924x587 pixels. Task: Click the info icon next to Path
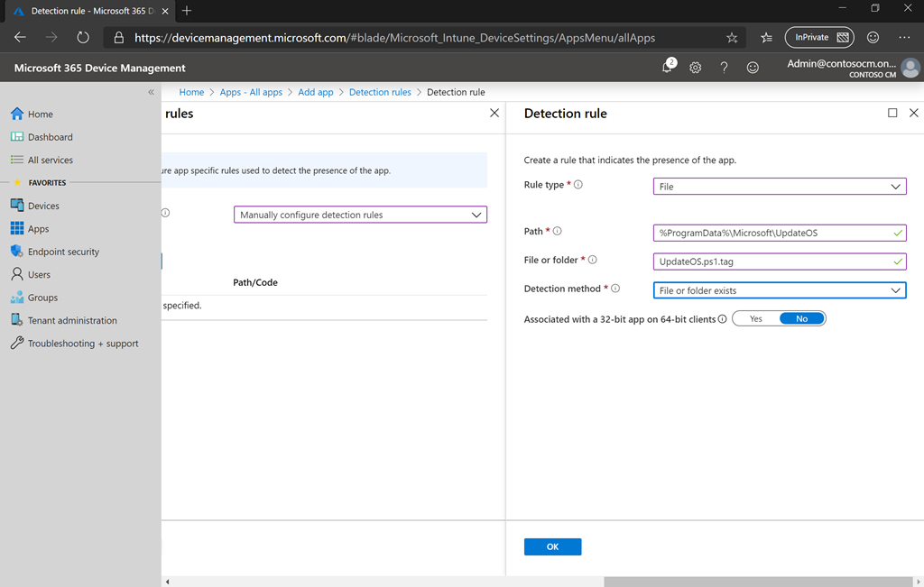(x=558, y=232)
